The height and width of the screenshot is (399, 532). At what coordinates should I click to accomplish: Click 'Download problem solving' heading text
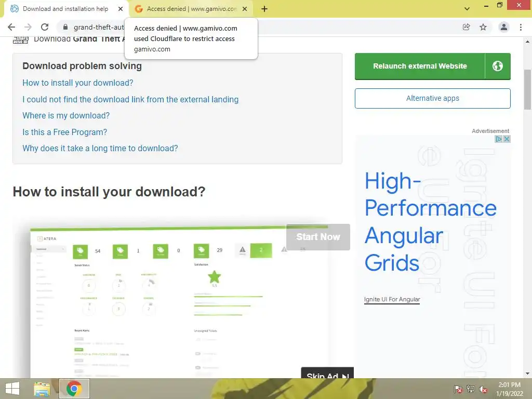[x=82, y=66]
